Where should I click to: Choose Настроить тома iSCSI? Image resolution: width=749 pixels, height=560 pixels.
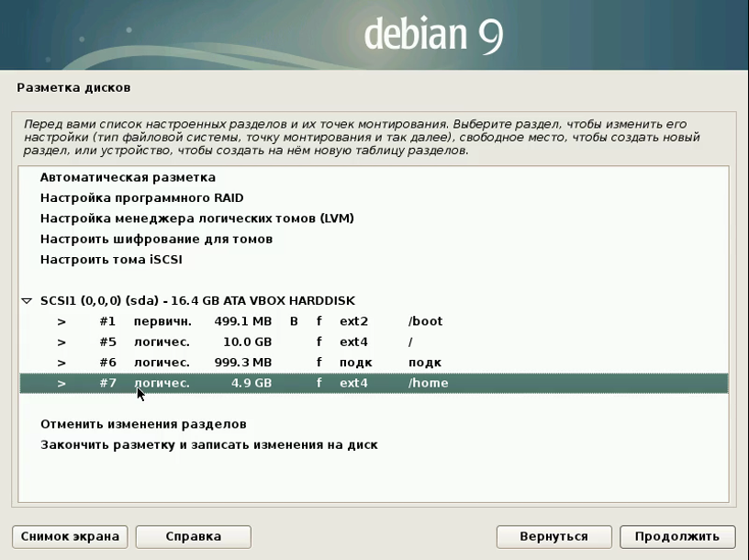(111, 259)
